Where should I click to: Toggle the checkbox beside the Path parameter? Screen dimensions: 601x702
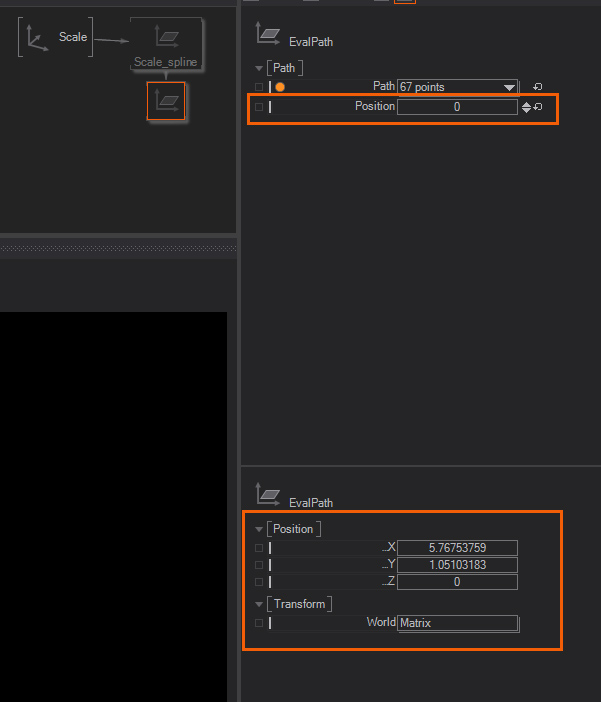click(259, 87)
